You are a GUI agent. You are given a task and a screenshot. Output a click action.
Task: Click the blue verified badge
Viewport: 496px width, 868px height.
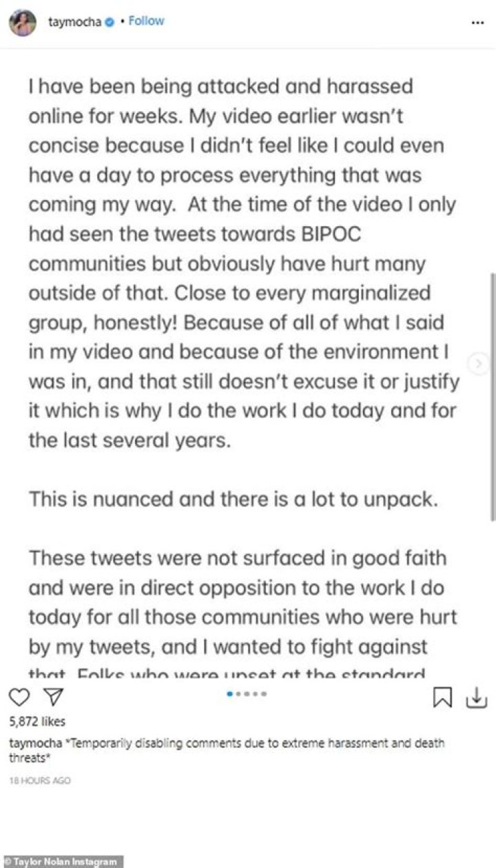point(108,22)
